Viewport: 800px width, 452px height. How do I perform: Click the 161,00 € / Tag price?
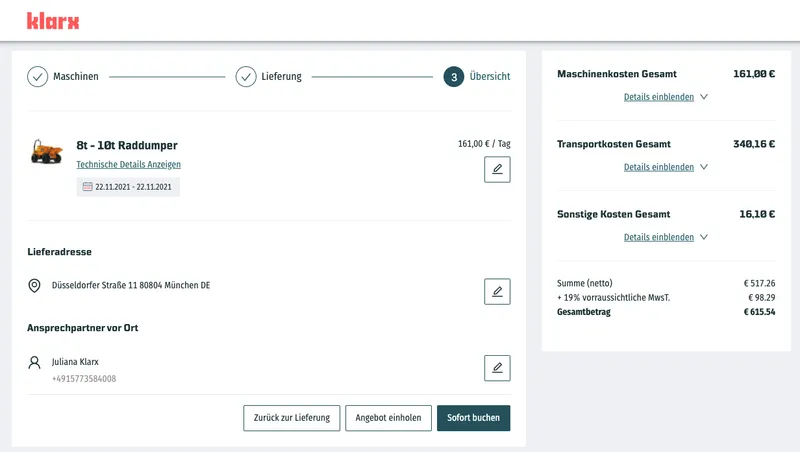click(x=484, y=144)
